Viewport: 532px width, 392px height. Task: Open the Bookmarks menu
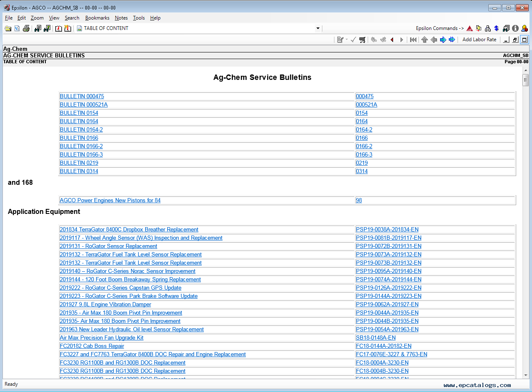tap(97, 18)
